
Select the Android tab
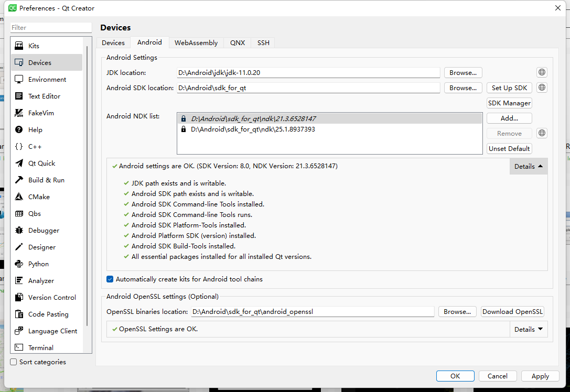pos(149,42)
